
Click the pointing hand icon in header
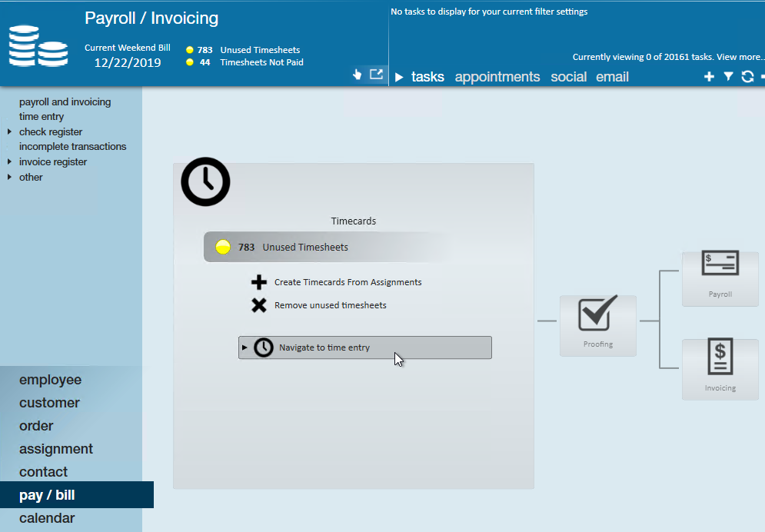click(x=358, y=74)
